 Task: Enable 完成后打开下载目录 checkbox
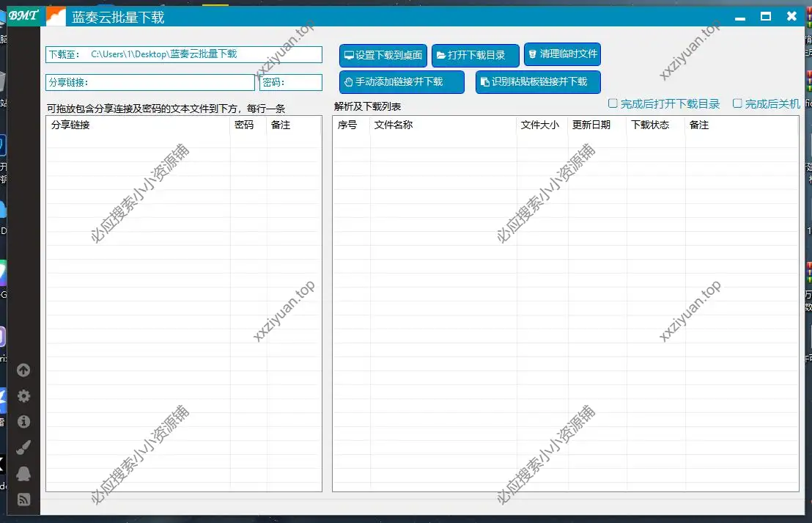point(613,104)
